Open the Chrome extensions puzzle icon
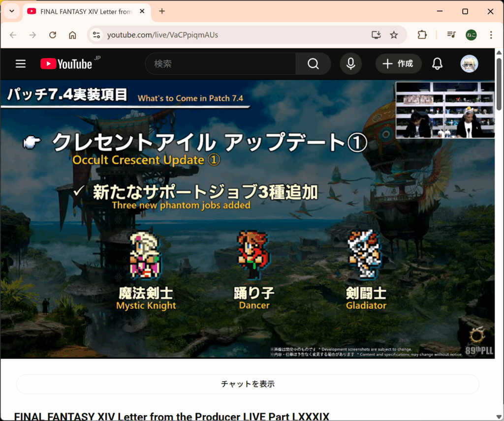This screenshot has width=504, height=421. pos(422,35)
